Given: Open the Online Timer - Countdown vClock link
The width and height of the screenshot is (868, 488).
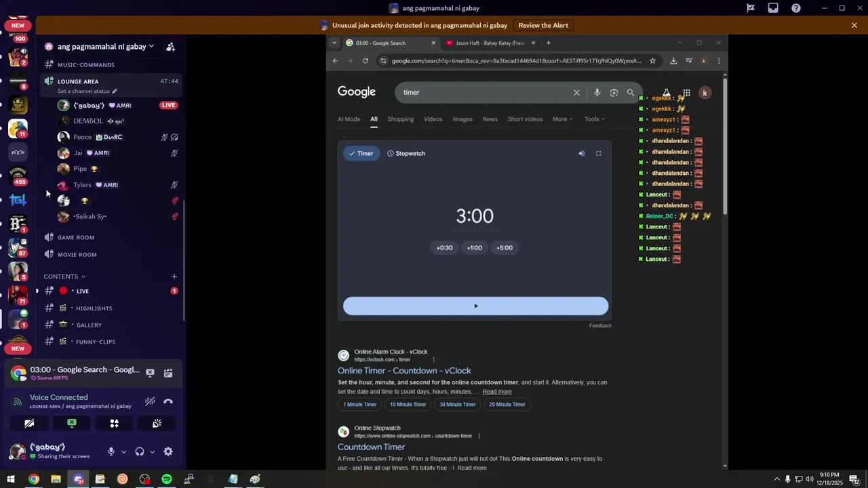Looking at the screenshot, I should click(404, 371).
